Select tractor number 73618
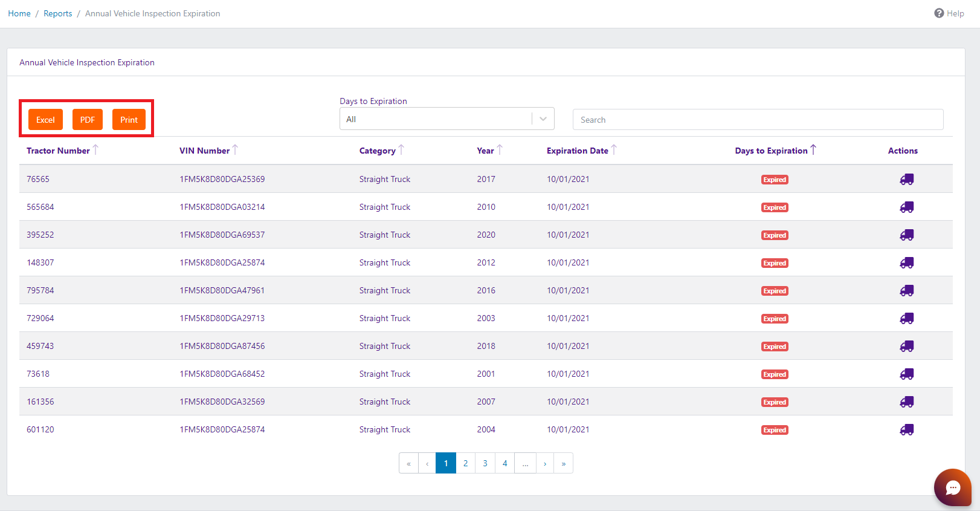980x511 pixels. [38, 374]
